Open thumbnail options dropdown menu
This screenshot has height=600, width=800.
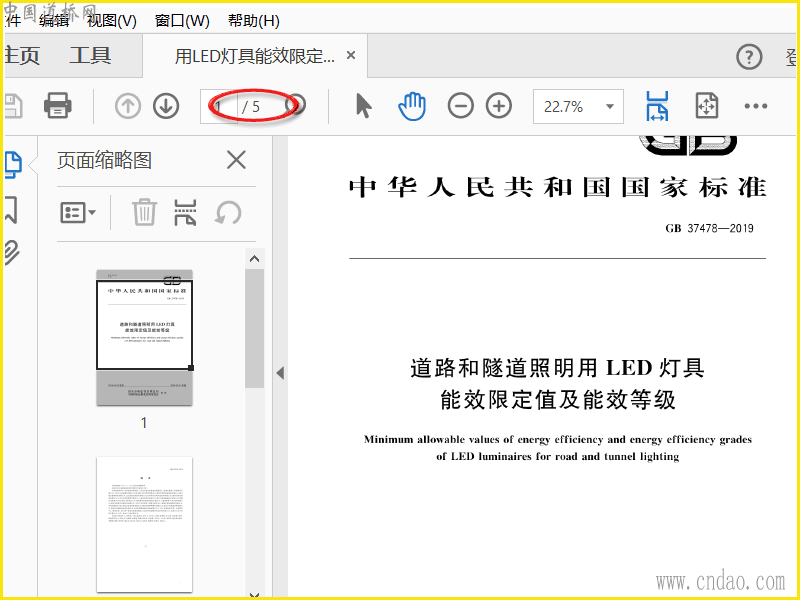coord(78,212)
